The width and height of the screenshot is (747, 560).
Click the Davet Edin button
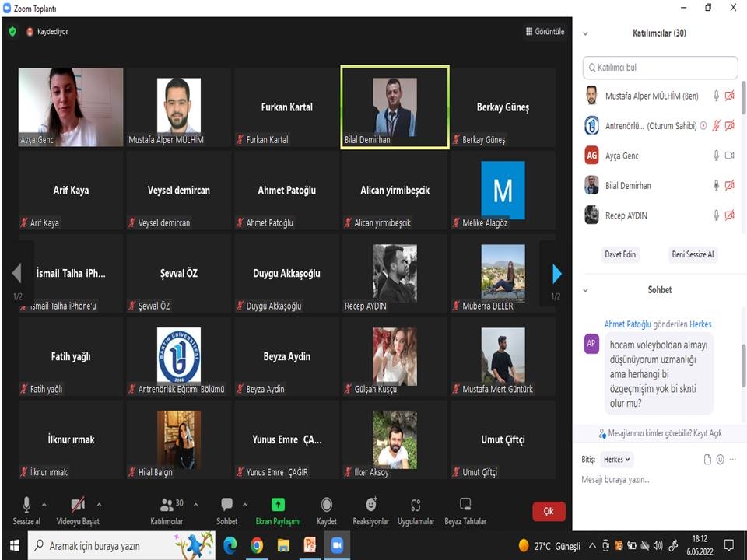pos(621,254)
